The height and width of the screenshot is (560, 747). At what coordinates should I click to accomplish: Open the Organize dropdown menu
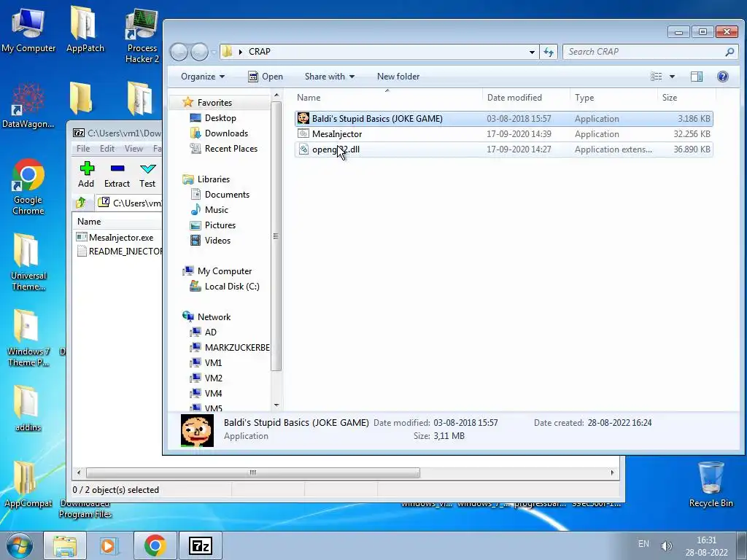pyautogui.click(x=203, y=77)
